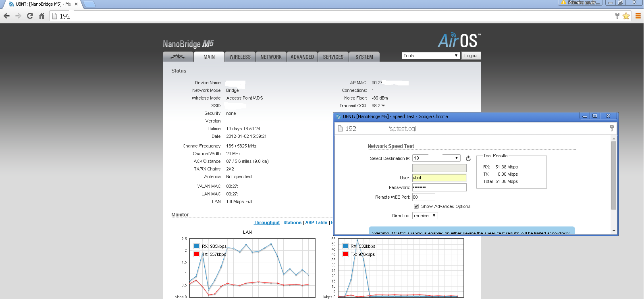Image resolution: width=644 pixels, height=299 pixels.
Task: Click the browser forward arrow
Action: point(18,16)
